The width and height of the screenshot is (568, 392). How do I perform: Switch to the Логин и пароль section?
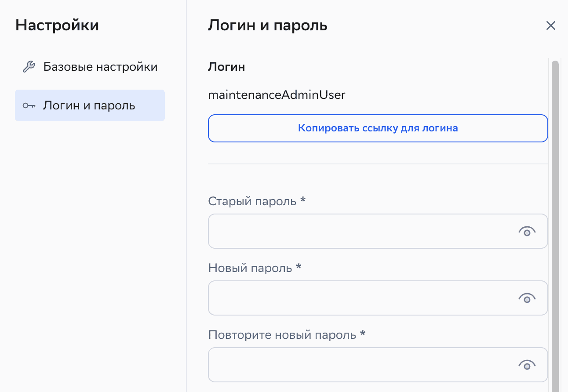[90, 105]
